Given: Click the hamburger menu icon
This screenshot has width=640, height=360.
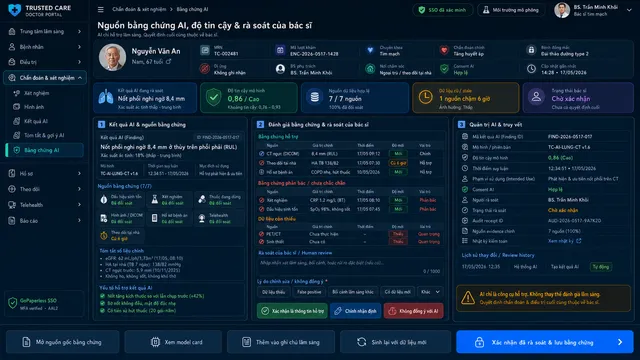Looking at the screenshot, I should coord(100,9).
